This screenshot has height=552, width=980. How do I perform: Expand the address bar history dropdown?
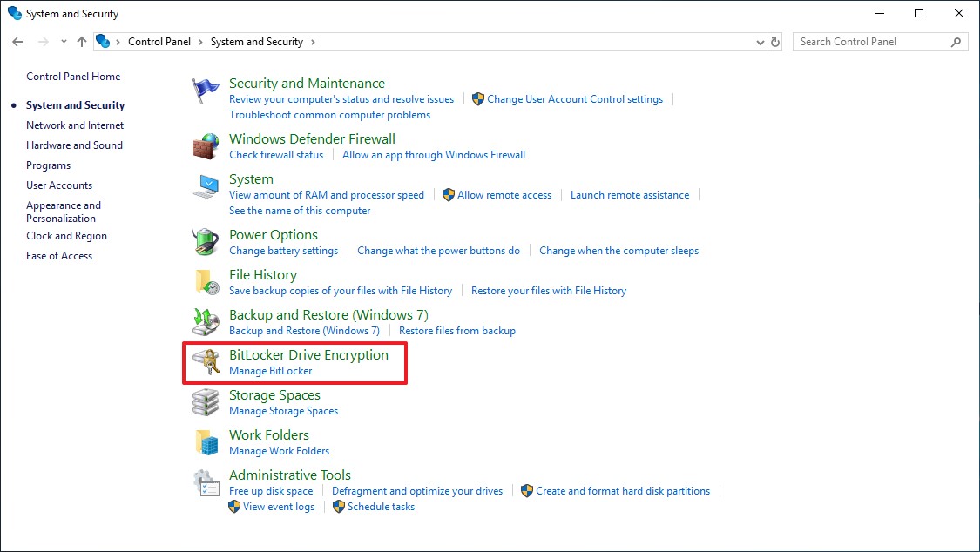click(760, 42)
